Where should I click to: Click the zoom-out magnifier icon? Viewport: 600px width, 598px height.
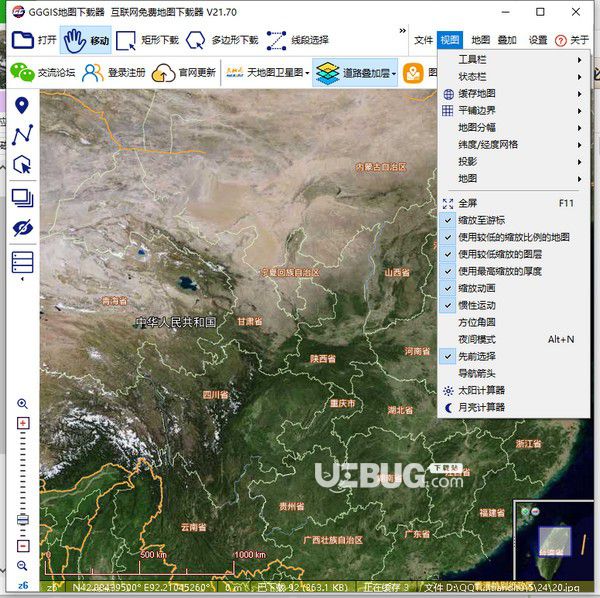click(x=22, y=565)
